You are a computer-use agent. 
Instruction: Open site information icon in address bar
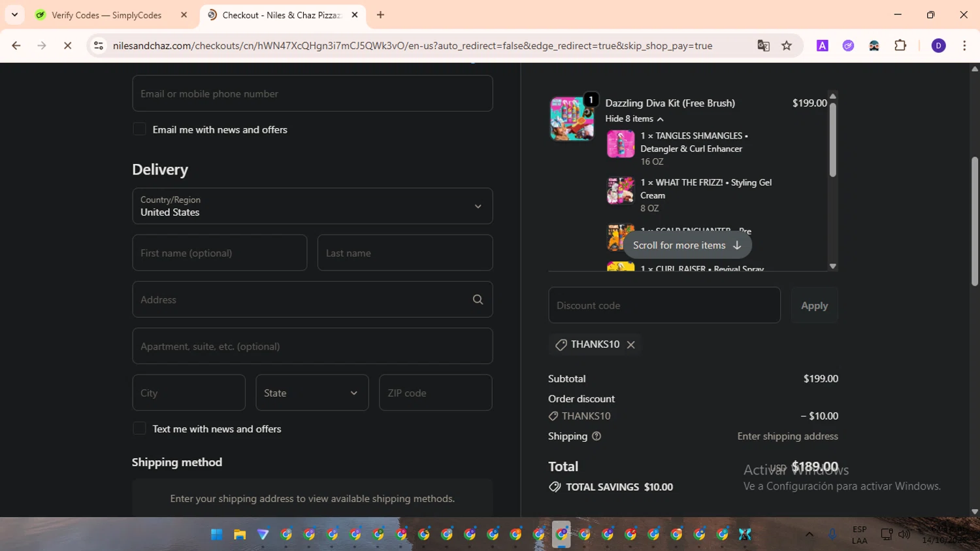pyautogui.click(x=99, y=46)
